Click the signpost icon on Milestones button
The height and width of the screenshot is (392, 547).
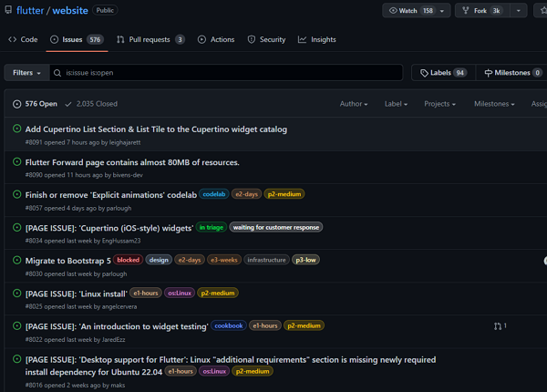(x=489, y=73)
